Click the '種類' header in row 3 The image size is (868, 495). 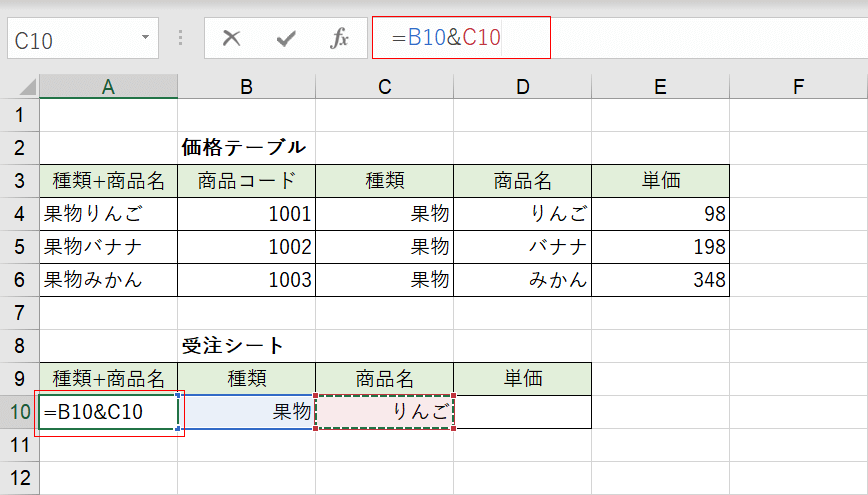pyautogui.click(x=384, y=181)
